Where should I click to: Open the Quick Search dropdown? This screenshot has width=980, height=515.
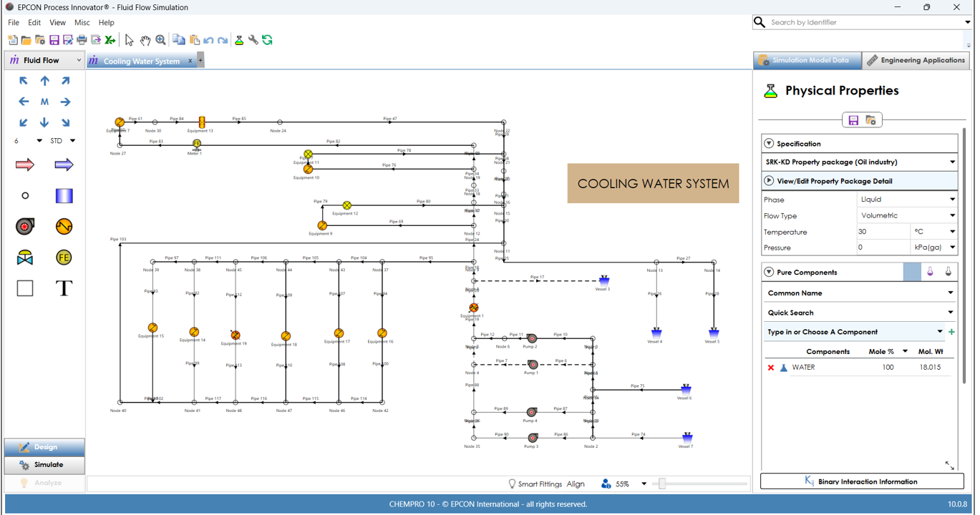tap(951, 313)
